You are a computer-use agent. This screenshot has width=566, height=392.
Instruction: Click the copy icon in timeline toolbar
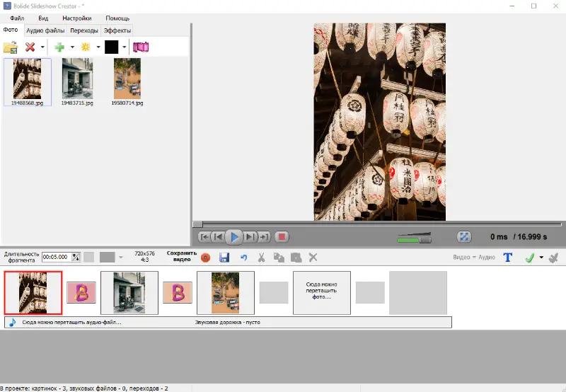pos(279,258)
